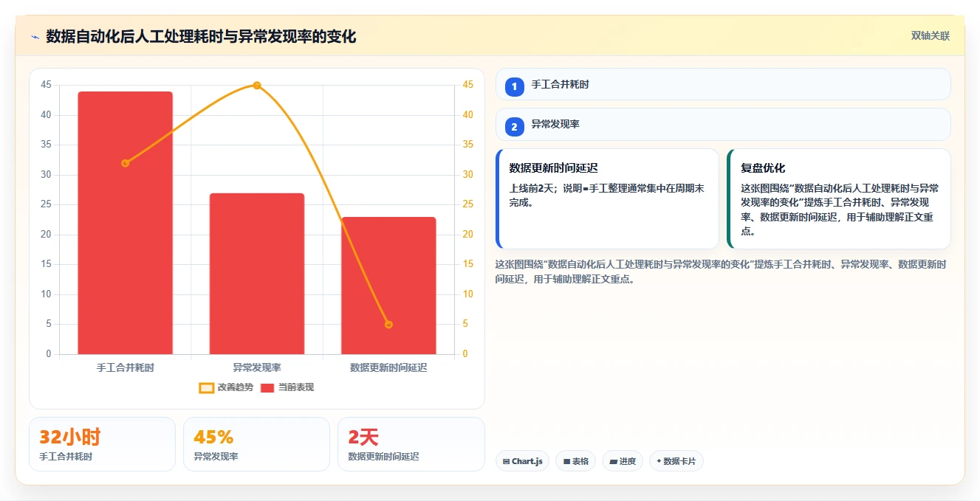Click the 异常发现率 caption under 45%
The image size is (980, 501).
pos(216,457)
